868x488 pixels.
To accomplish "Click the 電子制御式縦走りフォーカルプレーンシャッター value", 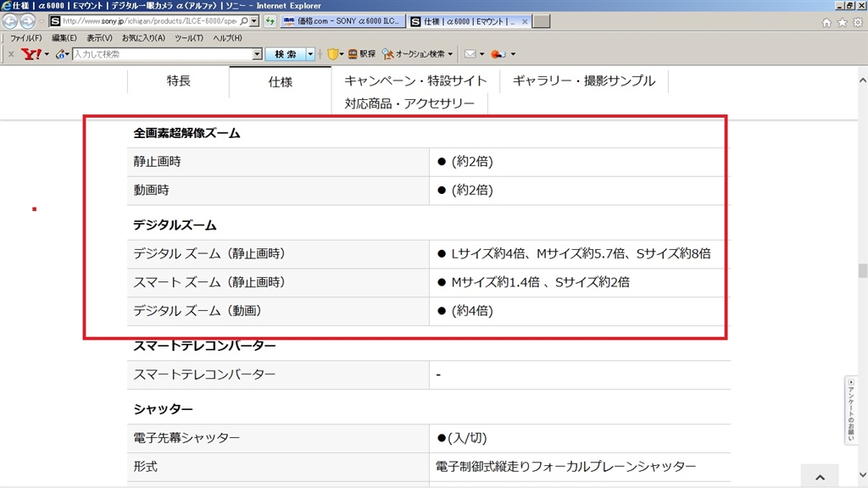I will coord(565,467).
